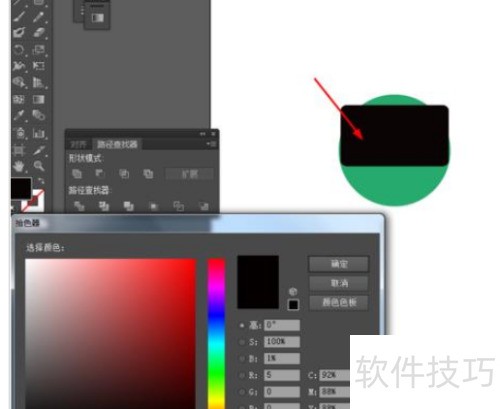
Task: Select the Slice tool
Action: 38,150
